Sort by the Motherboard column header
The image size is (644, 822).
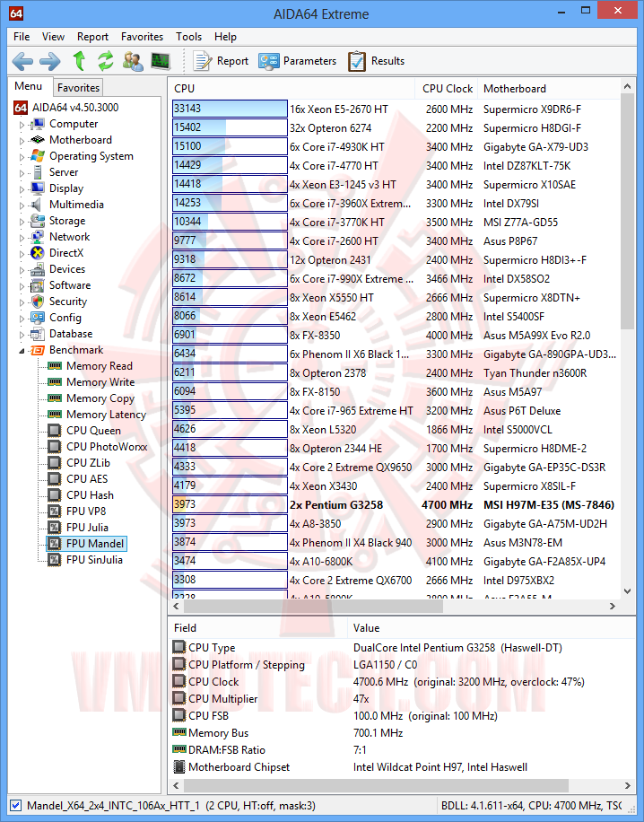click(x=548, y=89)
